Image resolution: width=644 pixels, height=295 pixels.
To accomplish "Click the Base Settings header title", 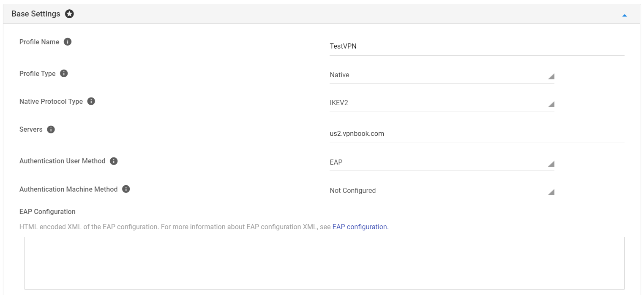I will coord(36,14).
